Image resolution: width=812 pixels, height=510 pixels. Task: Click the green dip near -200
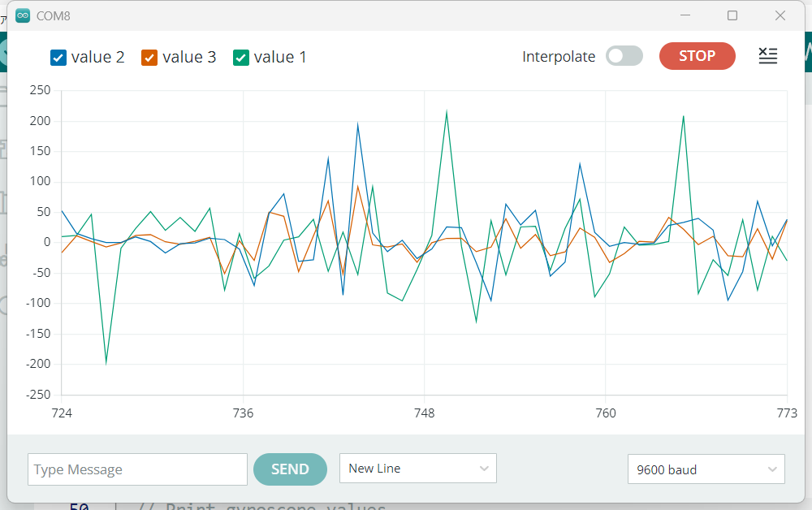click(x=106, y=362)
